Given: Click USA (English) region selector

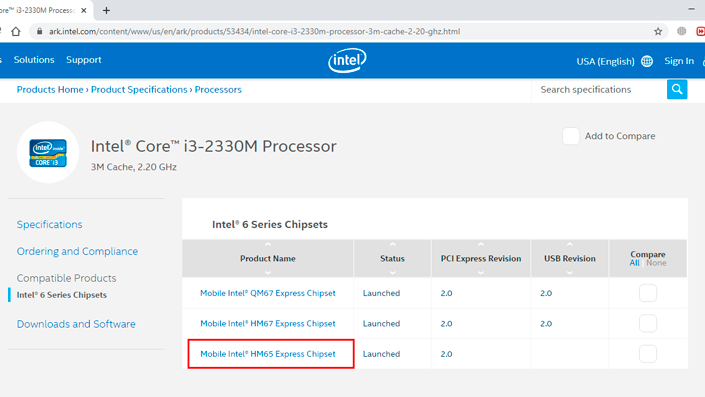Looking at the screenshot, I should pos(605,61).
